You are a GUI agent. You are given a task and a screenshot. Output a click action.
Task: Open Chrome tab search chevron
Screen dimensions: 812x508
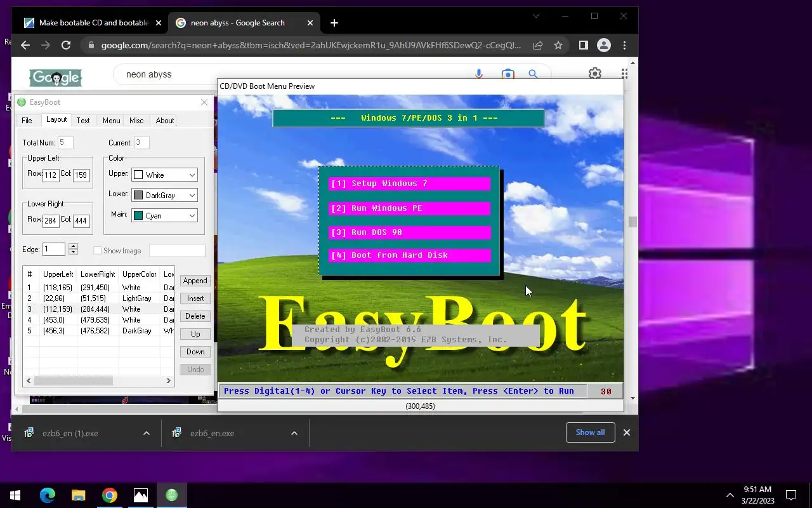[x=536, y=16]
